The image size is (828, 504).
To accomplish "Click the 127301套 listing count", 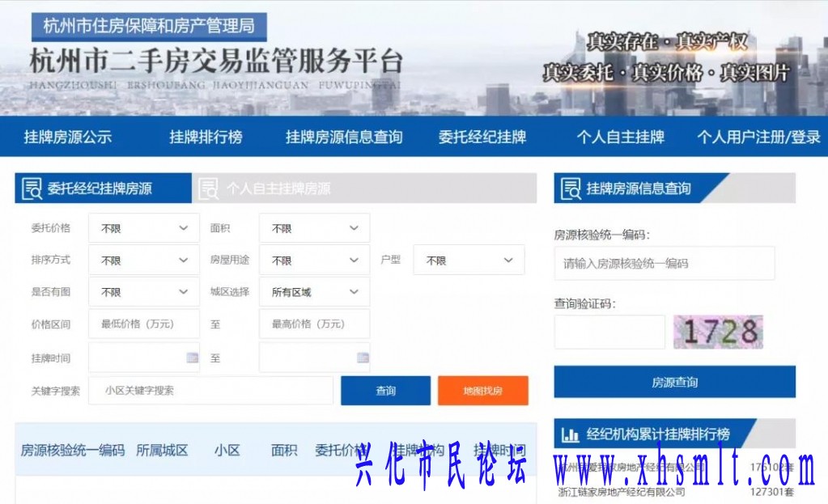I will pyautogui.click(x=772, y=492).
